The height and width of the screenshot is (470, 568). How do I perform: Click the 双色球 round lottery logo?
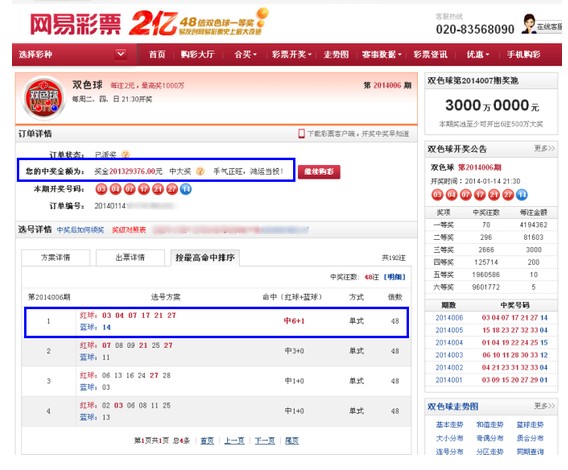click(x=44, y=98)
